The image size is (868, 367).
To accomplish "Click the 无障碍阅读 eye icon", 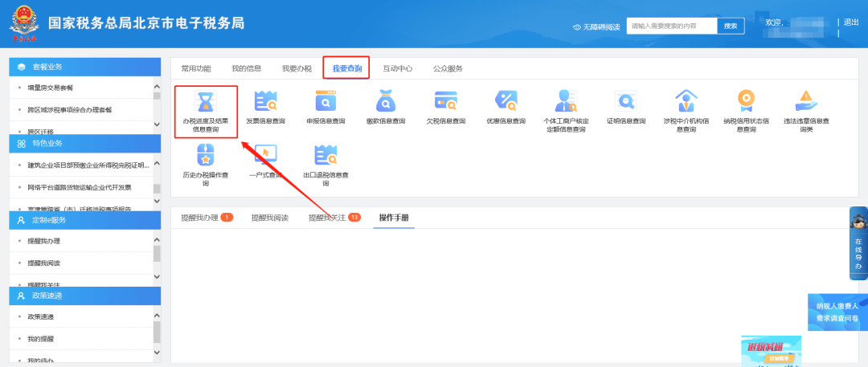I will (x=577, y=27).
